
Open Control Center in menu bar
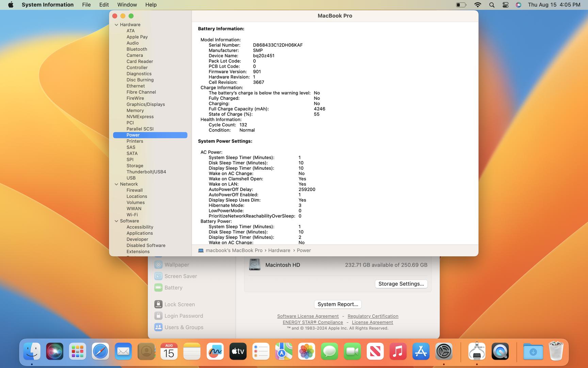click(x=505, y=5)
